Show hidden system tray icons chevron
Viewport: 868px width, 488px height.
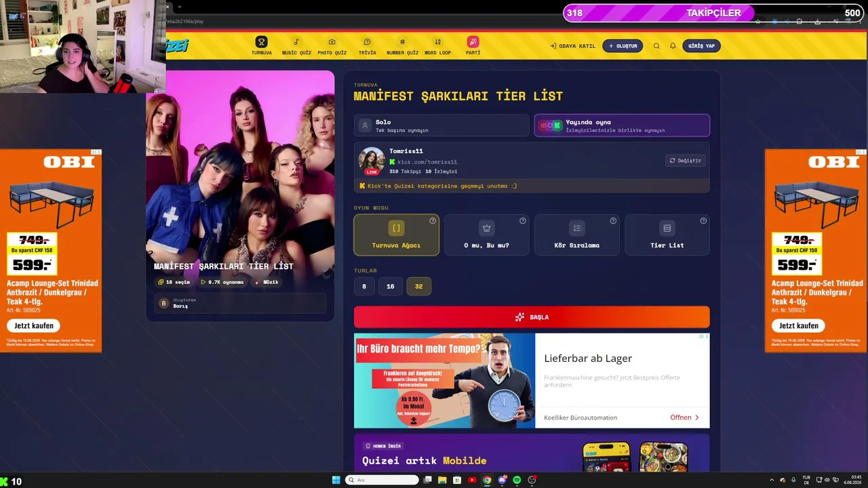772,481
